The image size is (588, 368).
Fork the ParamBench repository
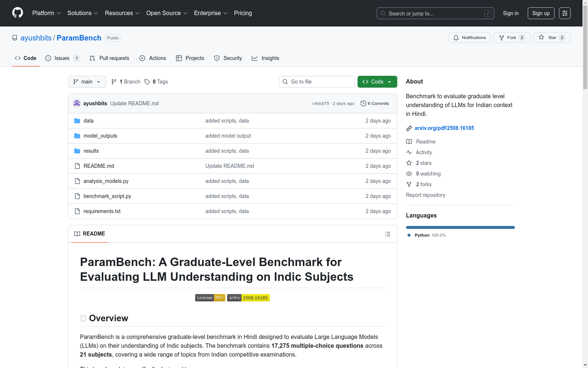coord(512,38)
